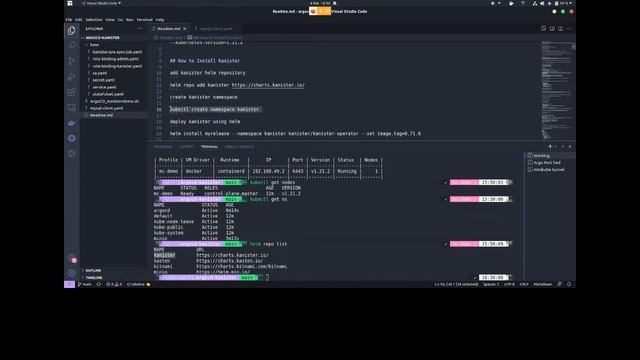Open the Markdown preview to the side
The height and width of the screenshot is (360, 640).
tap(552, 29)
